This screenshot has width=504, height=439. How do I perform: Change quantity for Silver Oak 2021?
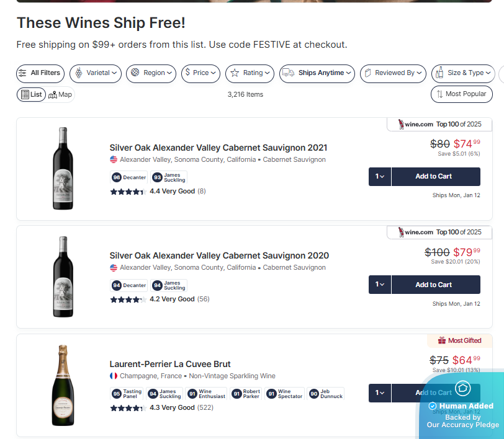[380, 177]
